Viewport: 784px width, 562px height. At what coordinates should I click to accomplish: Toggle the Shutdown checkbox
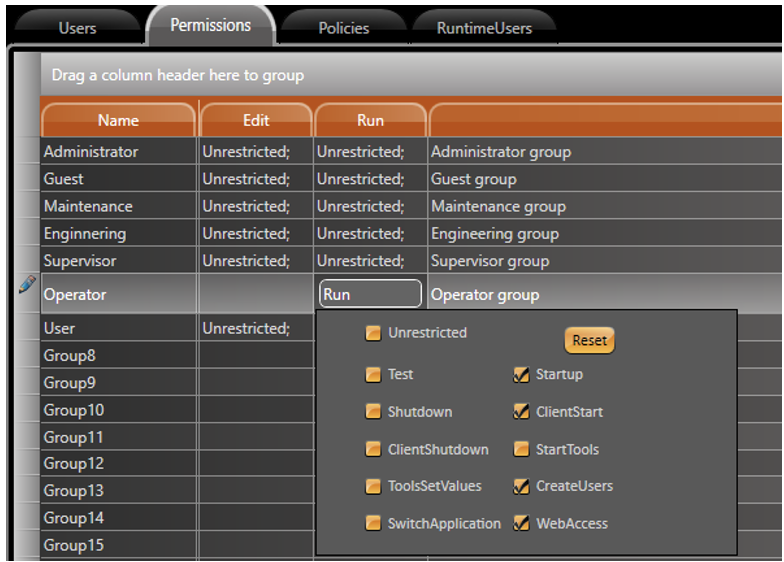point(373,412)
